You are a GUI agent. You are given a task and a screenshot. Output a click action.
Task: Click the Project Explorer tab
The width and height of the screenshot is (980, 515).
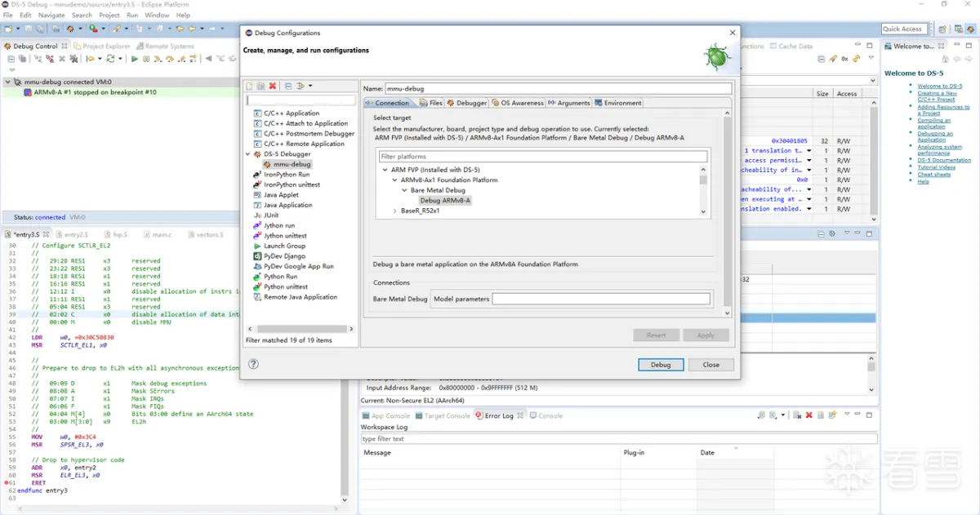tap(100, 47)
